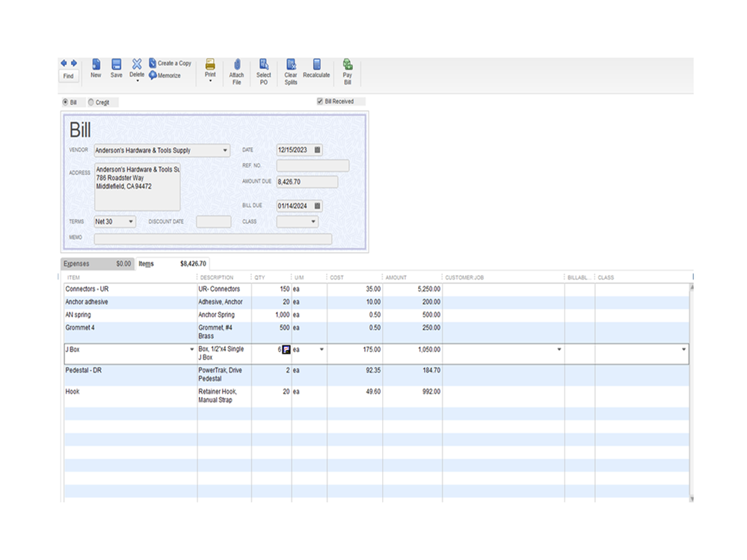Expand the Class dropdown in bill header
Viewport: 747px width, 560px height.
click(313, 222)
